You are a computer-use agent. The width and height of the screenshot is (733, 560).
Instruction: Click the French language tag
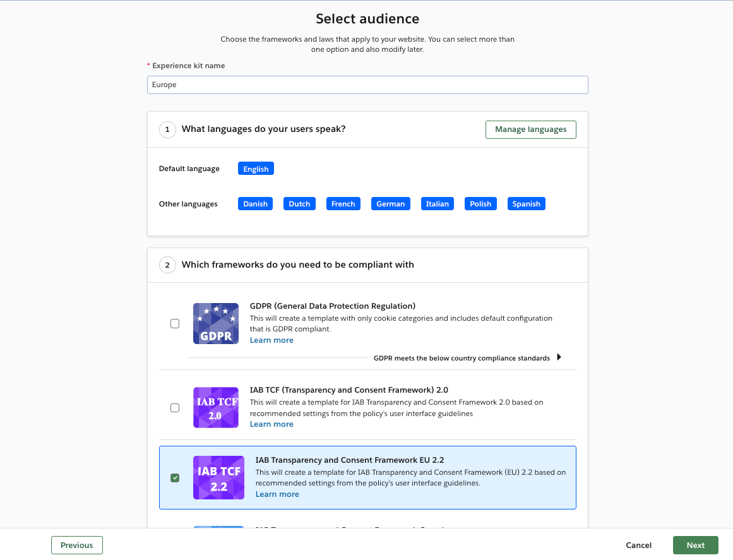coord(343,204)
